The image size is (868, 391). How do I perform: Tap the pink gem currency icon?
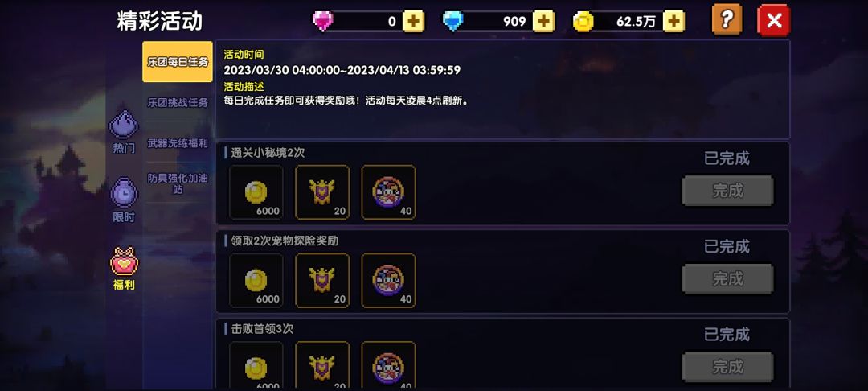tap(323, 22)
